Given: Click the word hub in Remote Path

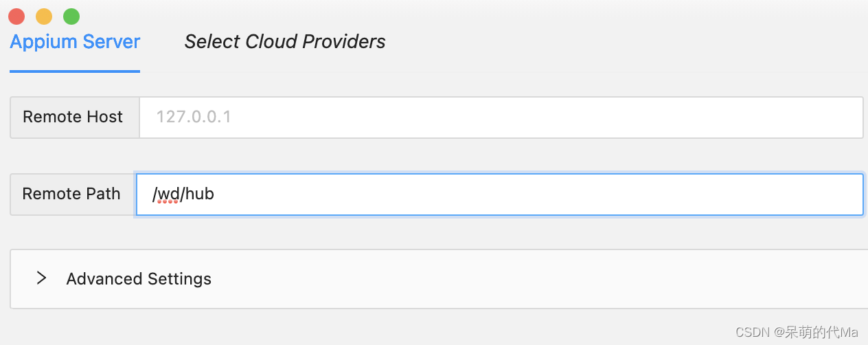Looking at the screenshot, I should pos(199,194).
